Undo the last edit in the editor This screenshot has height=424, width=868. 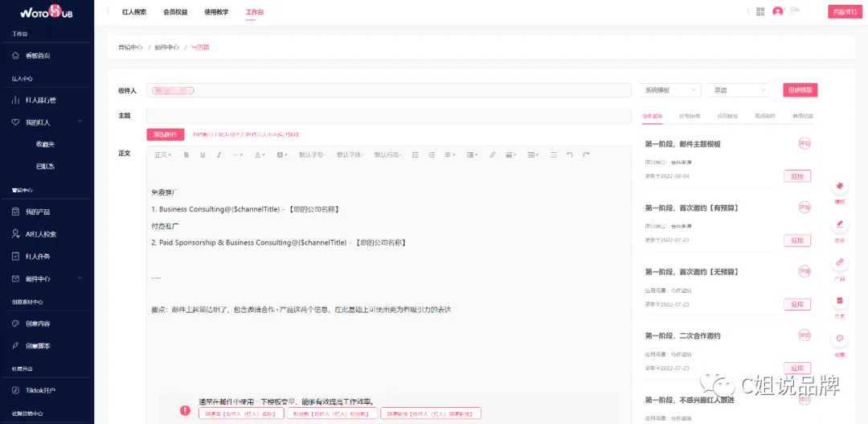pos(569,155)
